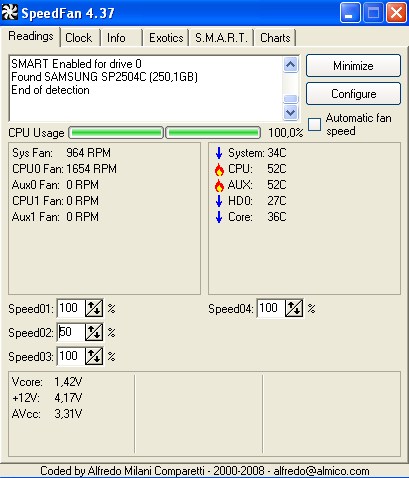
Task: Click the first CPU Usage bar
Action: point(116,133)
